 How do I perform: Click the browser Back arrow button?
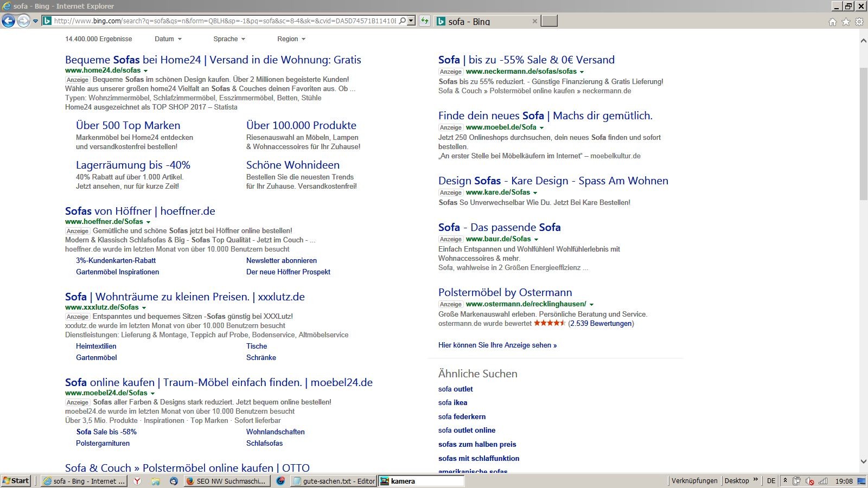coord(8,21)
